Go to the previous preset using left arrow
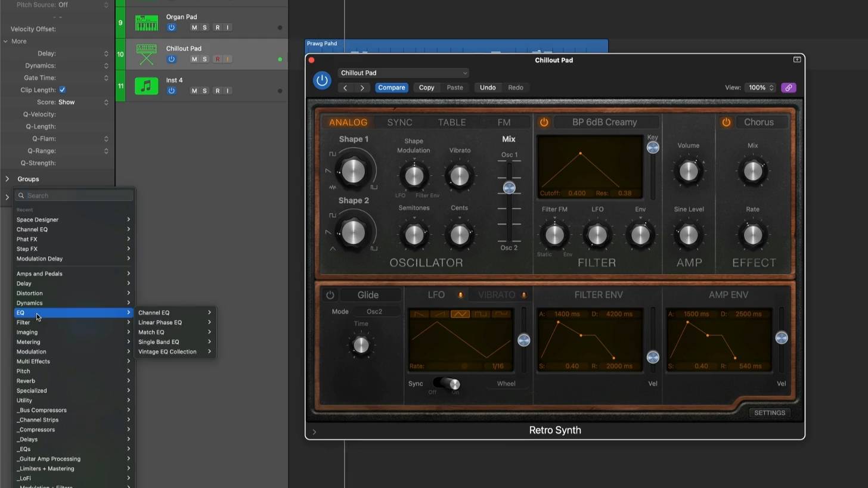This screenshot has height=488, width=868. click(345, 88)
